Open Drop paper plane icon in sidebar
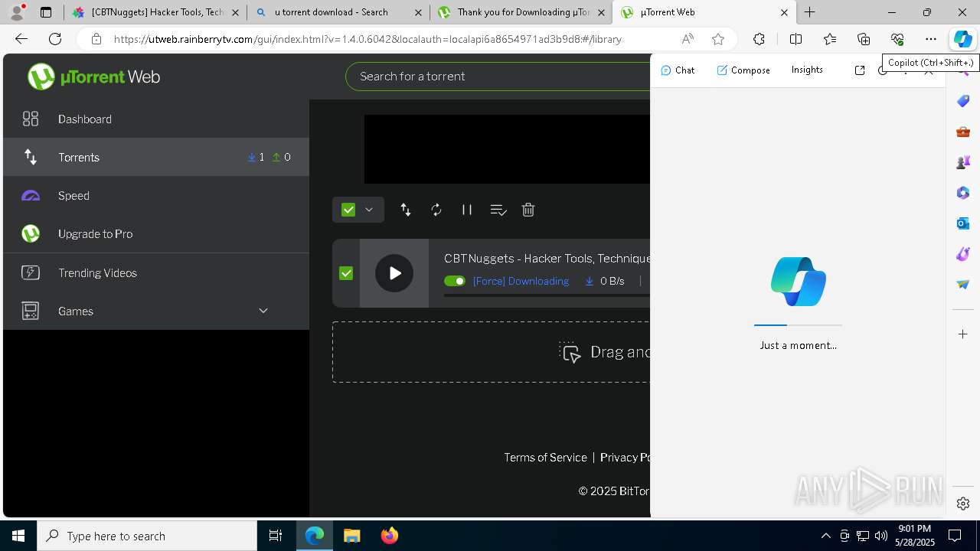Viewport: 980px width, 551px height. (963, 285)
